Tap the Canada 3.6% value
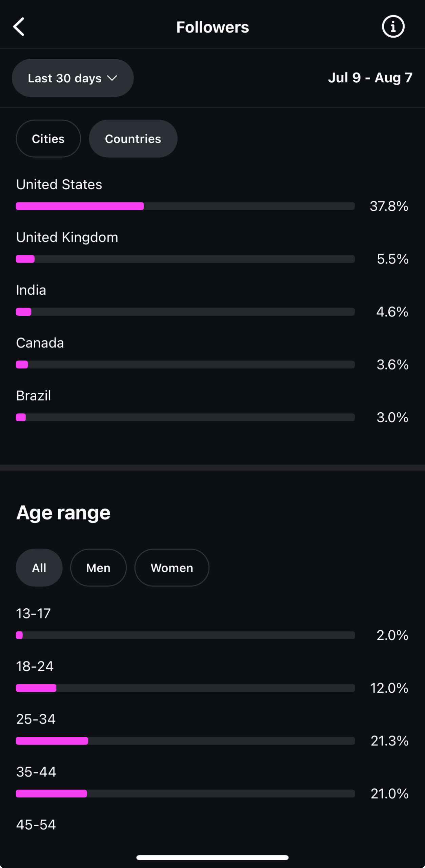The image size is (425, 868). click(392, 364)
